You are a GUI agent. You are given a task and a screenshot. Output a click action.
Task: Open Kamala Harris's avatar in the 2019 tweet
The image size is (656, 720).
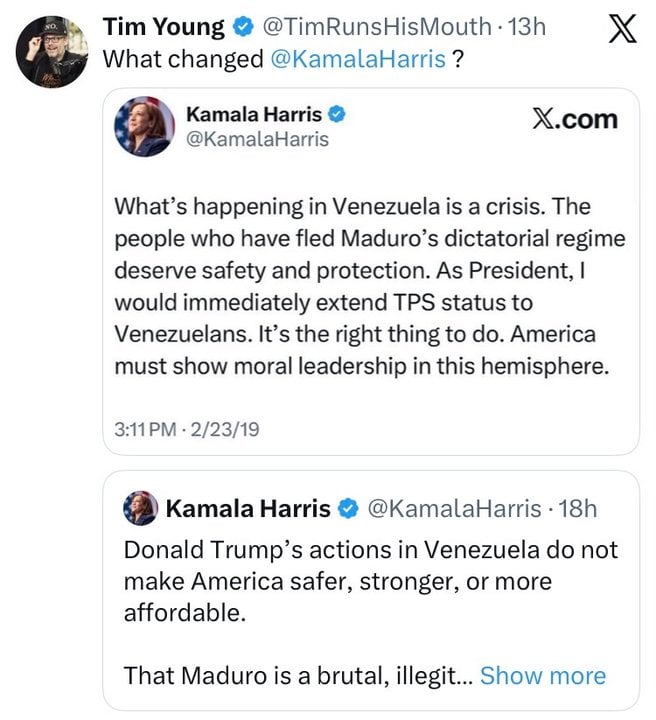click(x=144, y=127)
